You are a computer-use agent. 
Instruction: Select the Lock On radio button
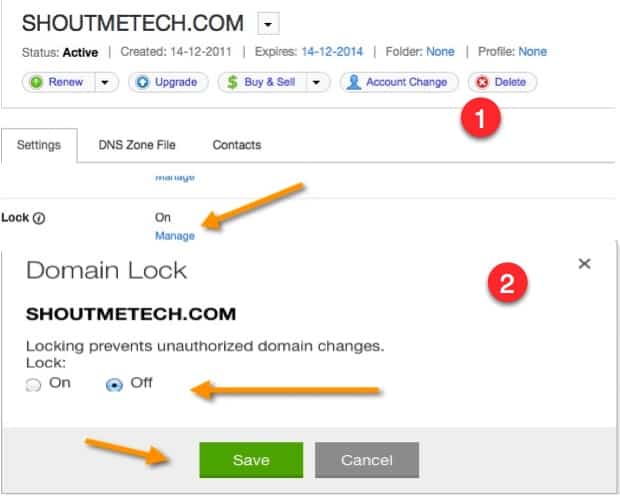33,384
